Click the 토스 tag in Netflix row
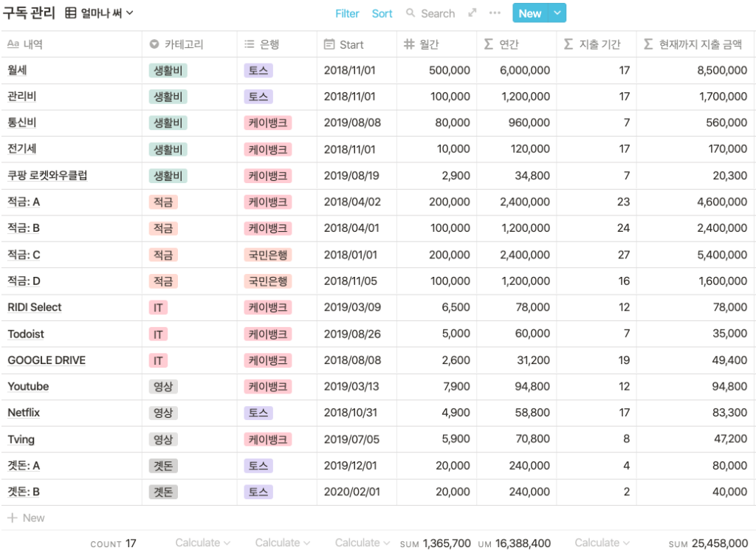This screenshot has width=756, height=553. tap(258, 413)
